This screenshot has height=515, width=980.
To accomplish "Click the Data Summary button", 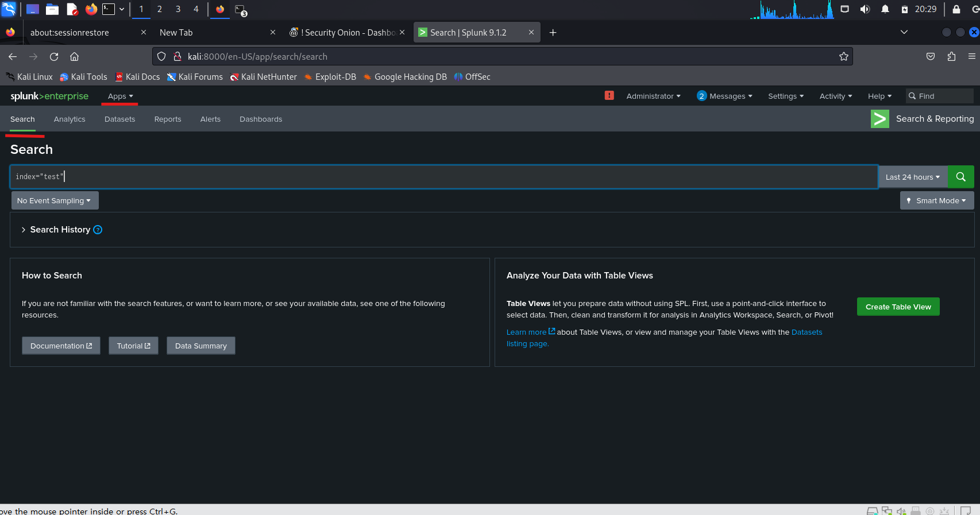I will [201, 346].
